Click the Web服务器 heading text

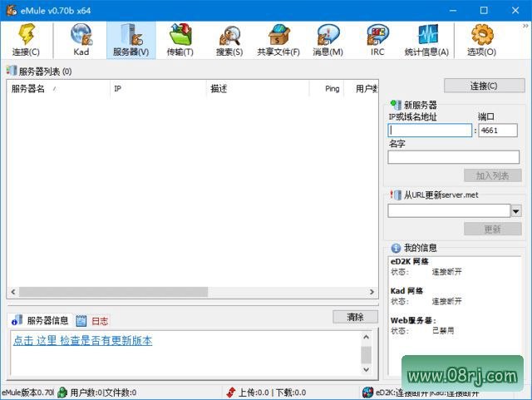click(x=413, y=320)
